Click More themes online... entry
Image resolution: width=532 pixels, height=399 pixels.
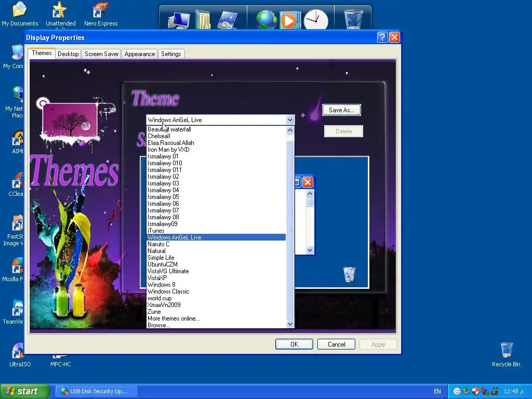pos(216,318)
